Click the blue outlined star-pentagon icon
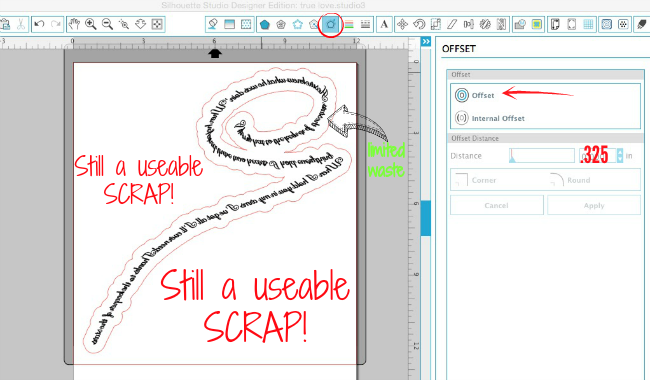Screen dimensions: 650x380 coord(298,24)
